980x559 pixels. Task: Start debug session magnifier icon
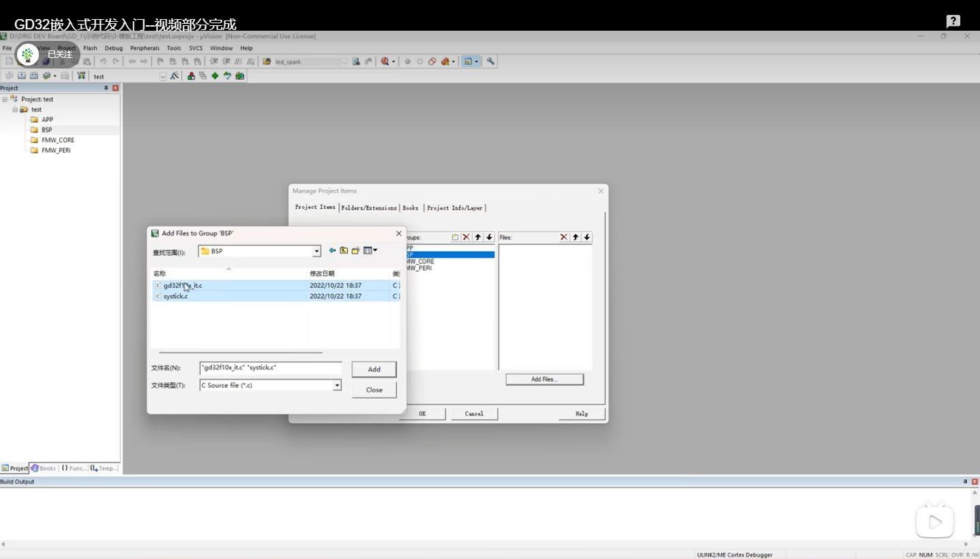point(385,61)
